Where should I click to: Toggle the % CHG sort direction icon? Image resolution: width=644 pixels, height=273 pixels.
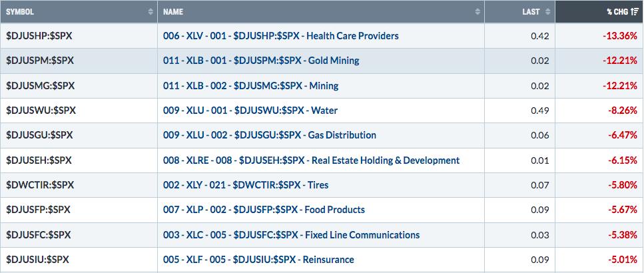635,12
